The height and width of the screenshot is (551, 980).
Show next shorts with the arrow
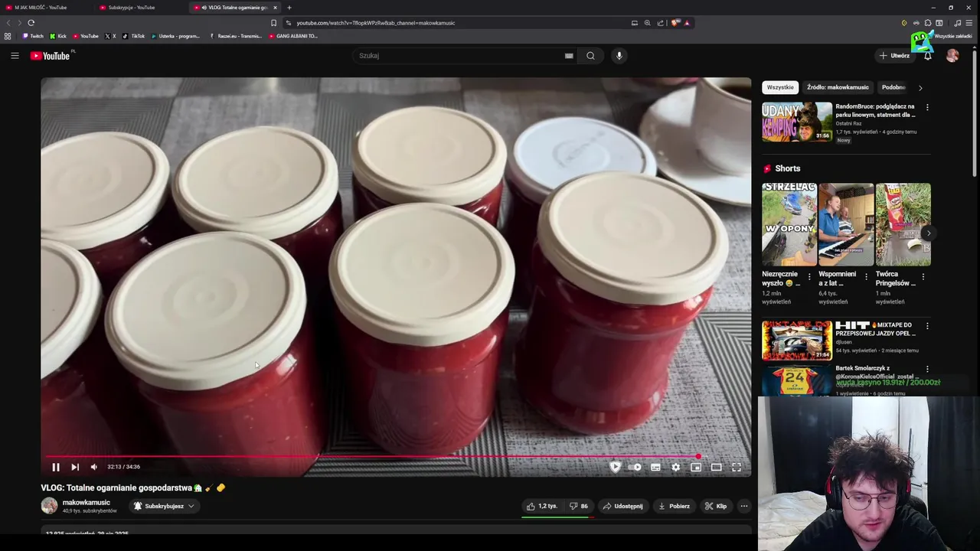click(x=929, y=233)
